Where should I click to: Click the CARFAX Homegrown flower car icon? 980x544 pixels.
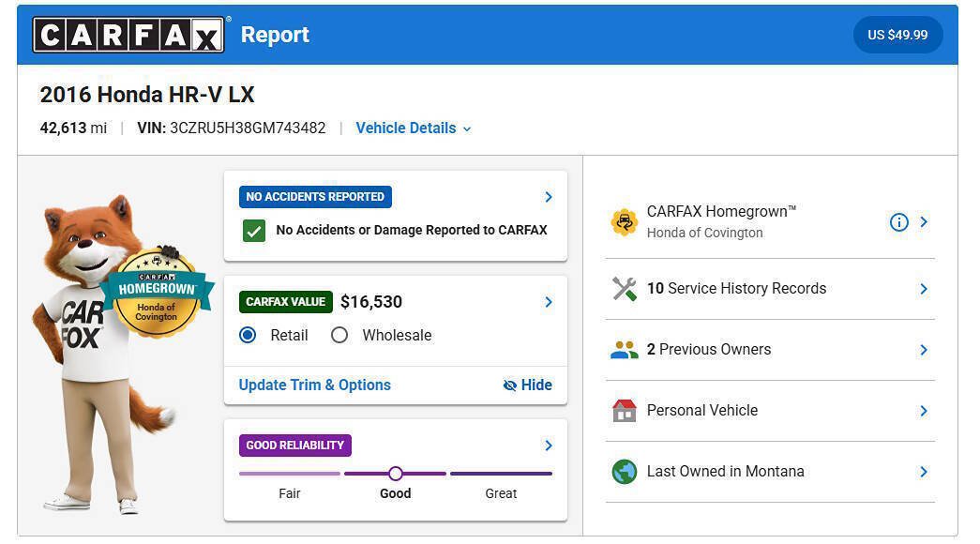click(624, 222)
